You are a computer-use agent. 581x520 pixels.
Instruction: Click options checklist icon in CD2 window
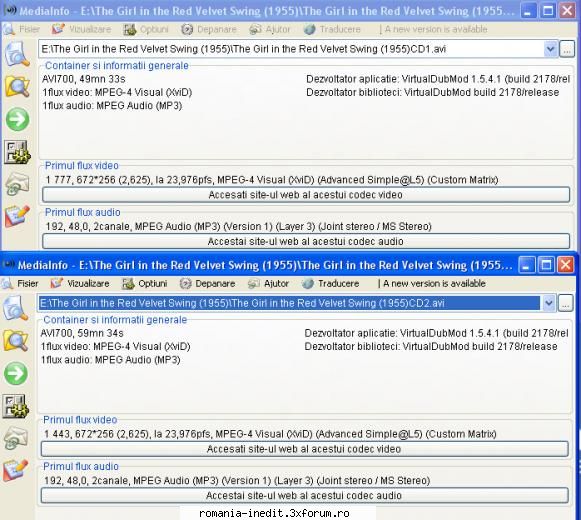16,406
